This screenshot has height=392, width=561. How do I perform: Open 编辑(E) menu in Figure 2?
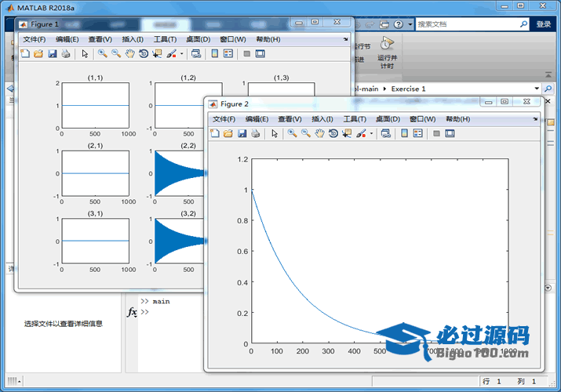(x=257, y=119)
